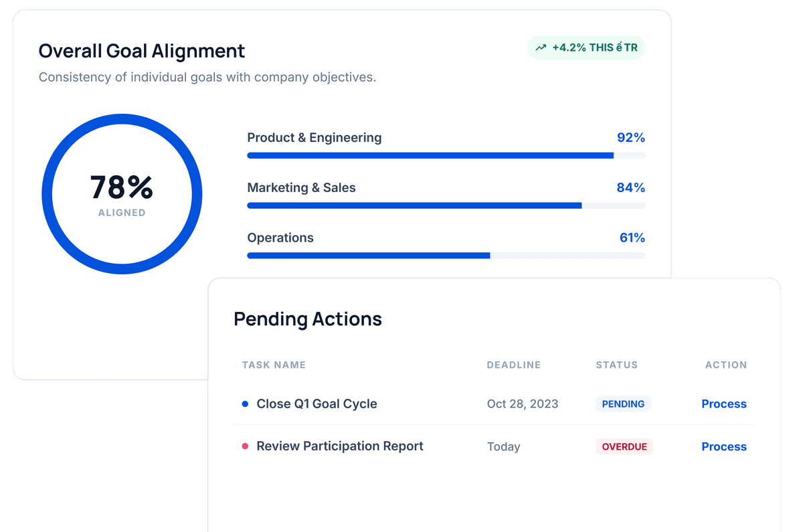Sort by the DEADLINE column header

pos(513,365)
